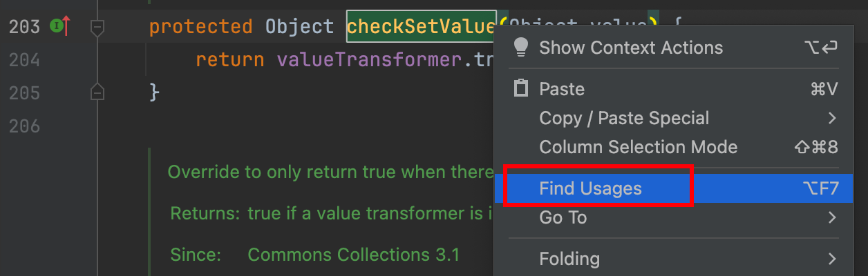The width and height of the screenshot is (868, 276).
Task: Click line number 203 in the gutter
Action: (25, 28)
